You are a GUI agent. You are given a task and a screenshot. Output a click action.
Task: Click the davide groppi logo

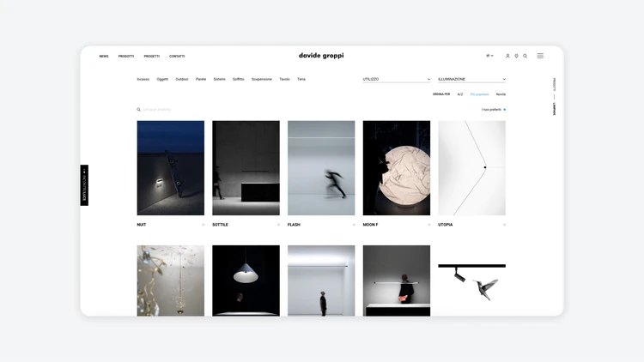point(321,56)
